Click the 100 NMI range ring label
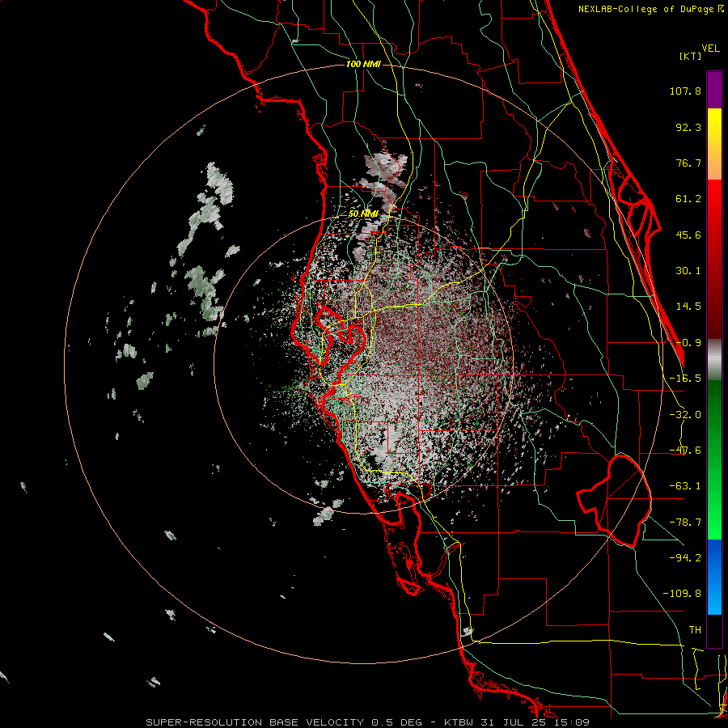 click(x=363, y=64)
